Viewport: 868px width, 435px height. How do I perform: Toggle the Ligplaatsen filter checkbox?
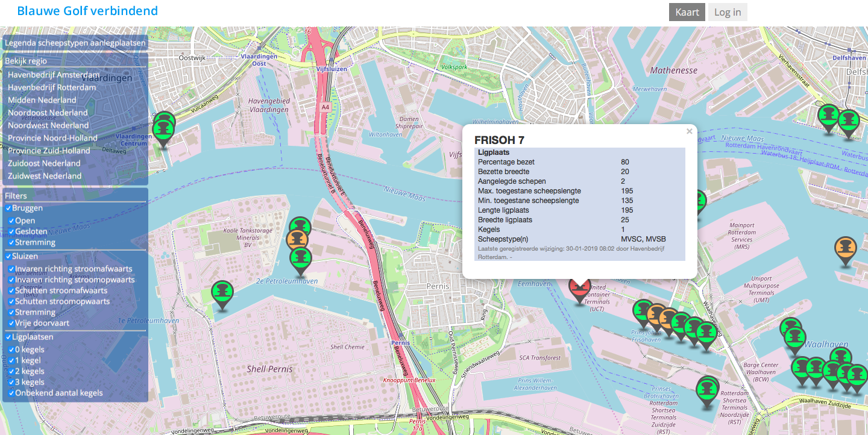click(x=8, y=337)
